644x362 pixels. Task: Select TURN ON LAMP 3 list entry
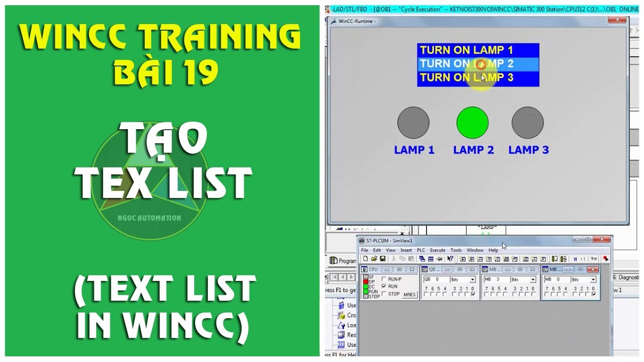pos(478,77)
